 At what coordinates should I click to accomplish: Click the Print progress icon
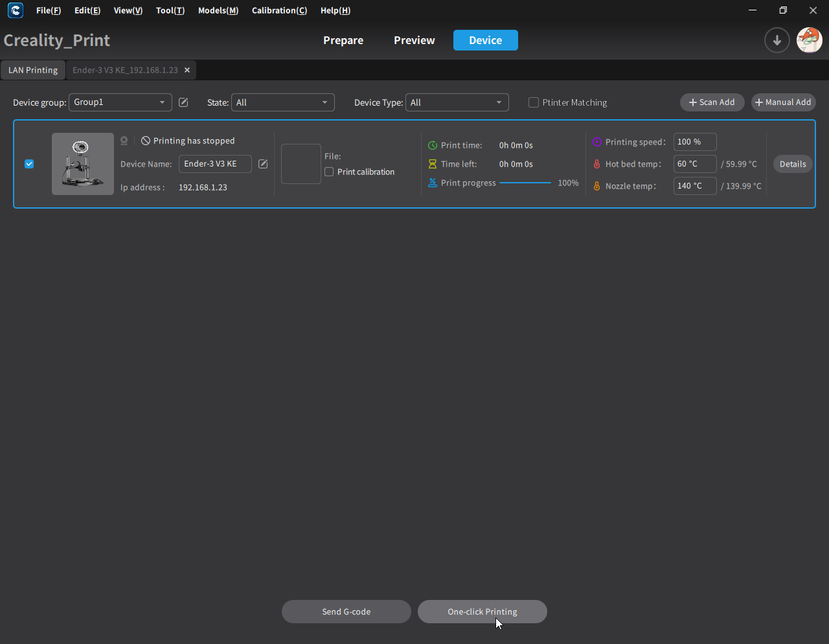tap(433, 183)
